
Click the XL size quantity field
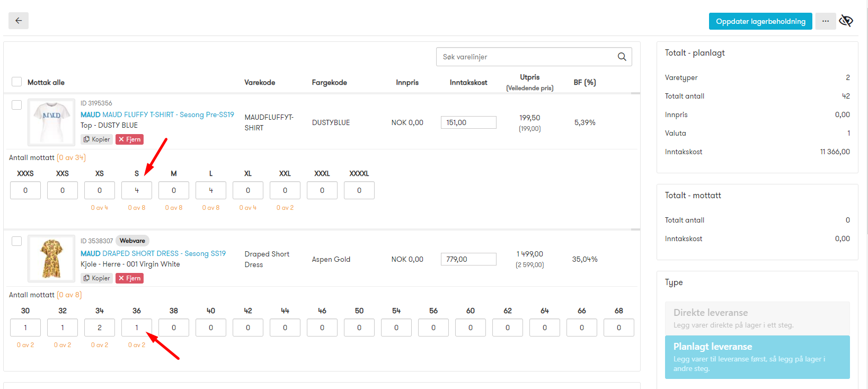tap(248, 190)
